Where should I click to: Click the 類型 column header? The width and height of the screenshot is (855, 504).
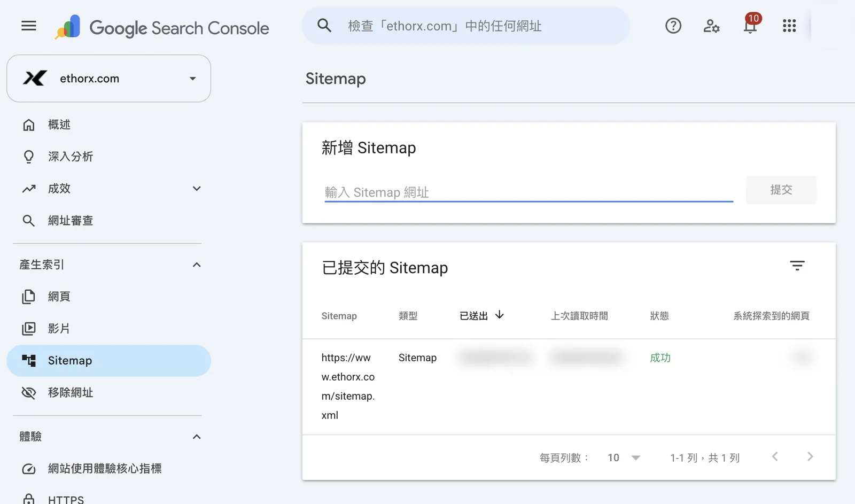[x=408, y=316]
